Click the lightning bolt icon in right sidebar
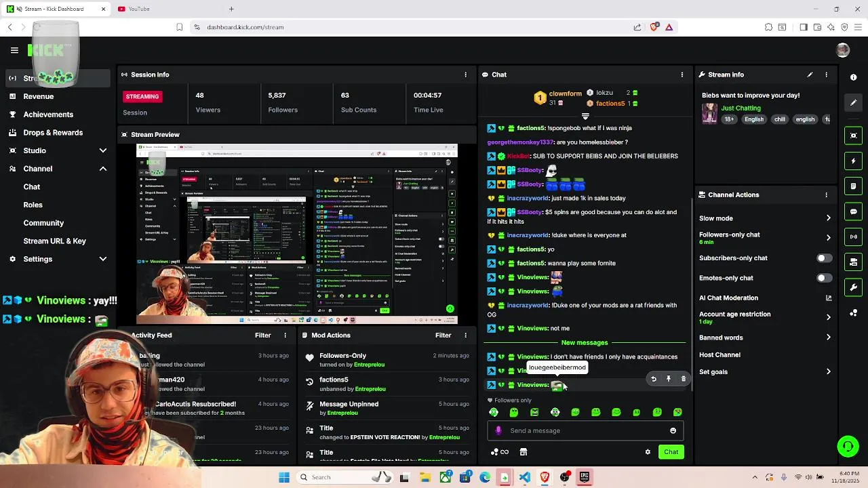The height and width of the screenshot is (488, 868). point(854,161)
